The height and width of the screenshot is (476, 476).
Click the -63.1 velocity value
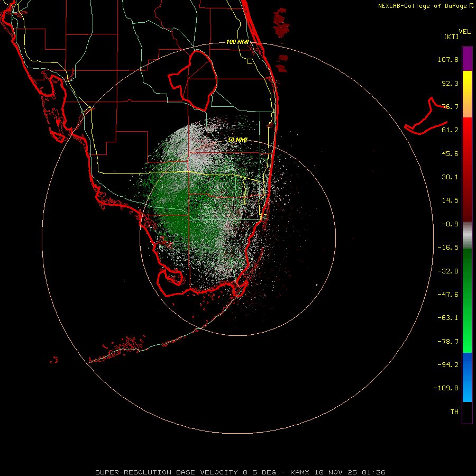click(x=448, y=318)
